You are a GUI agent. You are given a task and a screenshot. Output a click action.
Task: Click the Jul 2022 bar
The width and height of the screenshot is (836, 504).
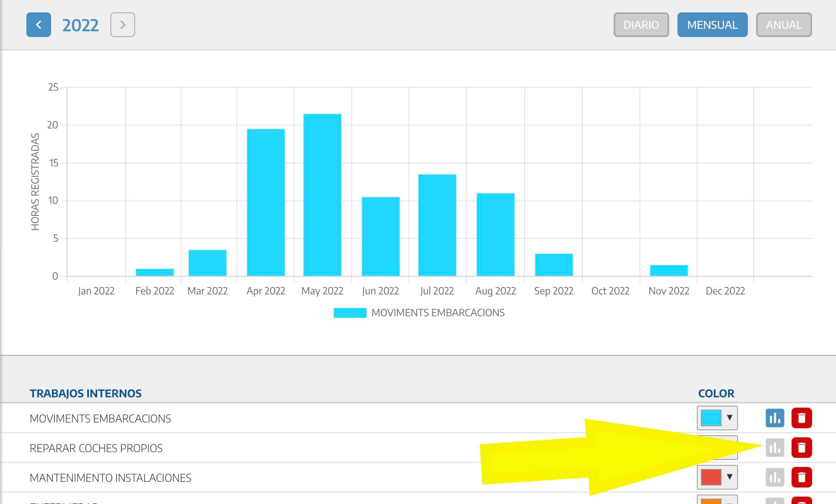point(437,225)
